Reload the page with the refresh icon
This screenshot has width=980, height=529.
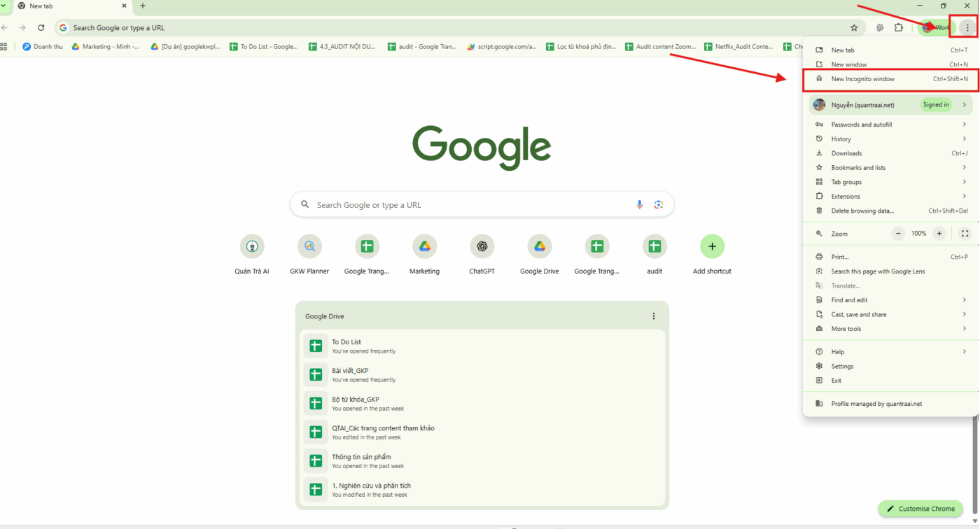click(x=41, y=27)
